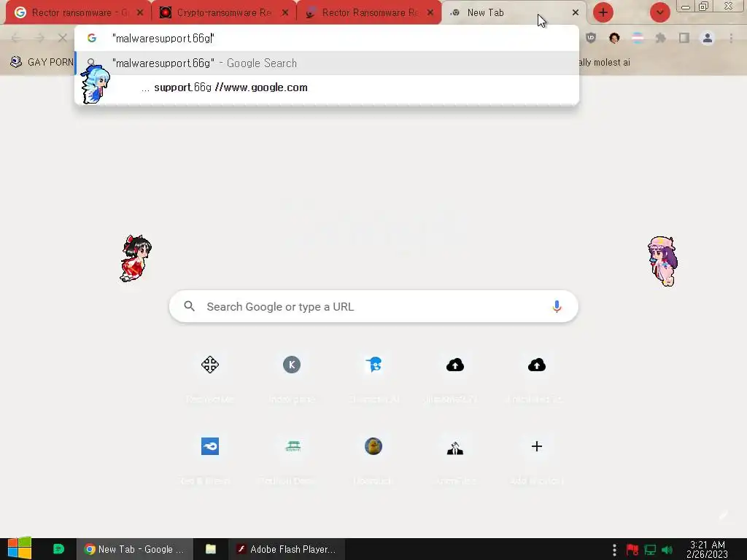Switch to the third Rector Ransomware tab
The height and width of the screenshot is (560, 747).
[x=363, y=13]
